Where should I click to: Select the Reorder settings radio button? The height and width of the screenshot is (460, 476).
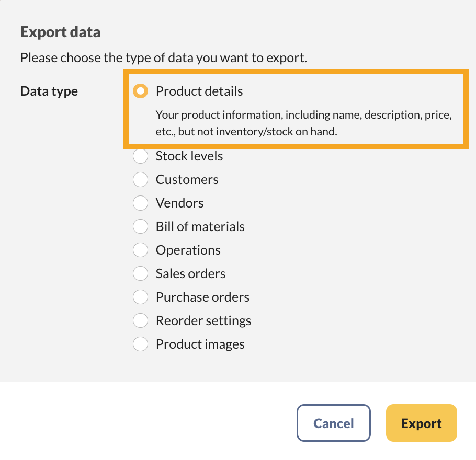140,321
